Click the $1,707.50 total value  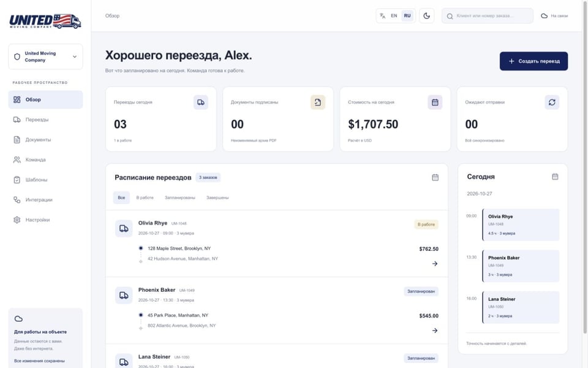point(373,125)
